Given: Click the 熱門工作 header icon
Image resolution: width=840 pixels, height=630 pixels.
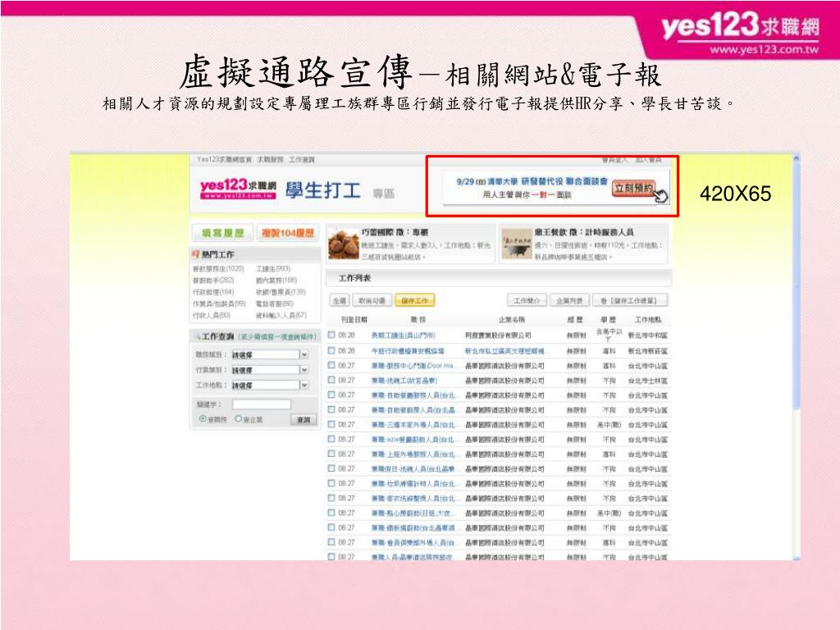Looking at the screenshot, I should (195, 254).
